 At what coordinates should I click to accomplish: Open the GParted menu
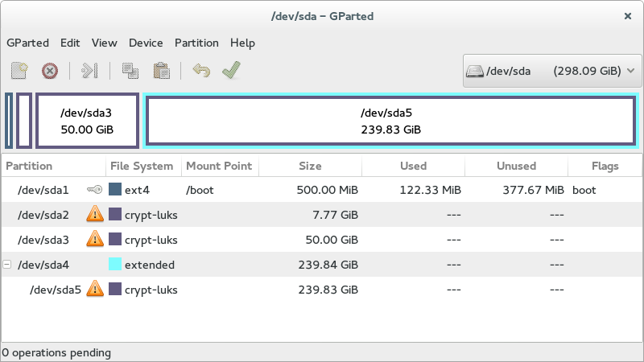[27, 43]
